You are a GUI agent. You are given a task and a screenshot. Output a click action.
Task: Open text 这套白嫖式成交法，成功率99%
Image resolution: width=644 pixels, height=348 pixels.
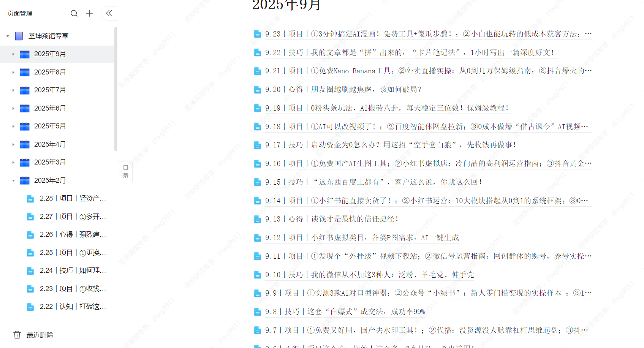point(366,312)
